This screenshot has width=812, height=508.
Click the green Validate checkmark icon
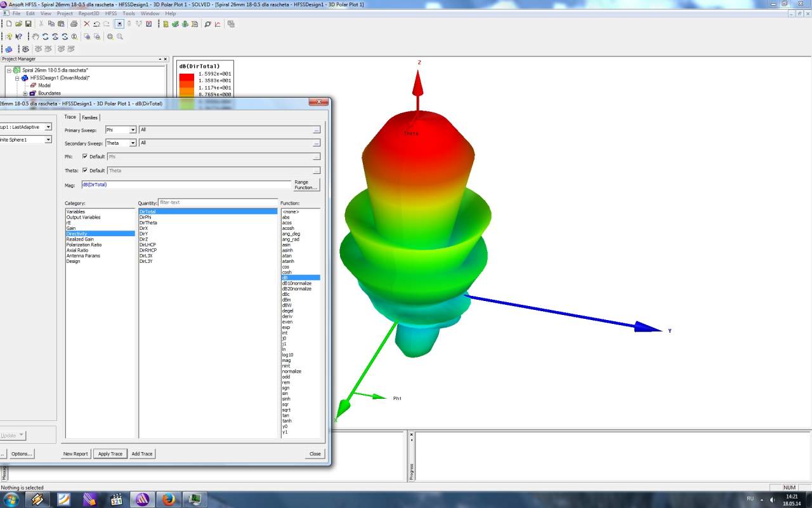tap(176, 24)
